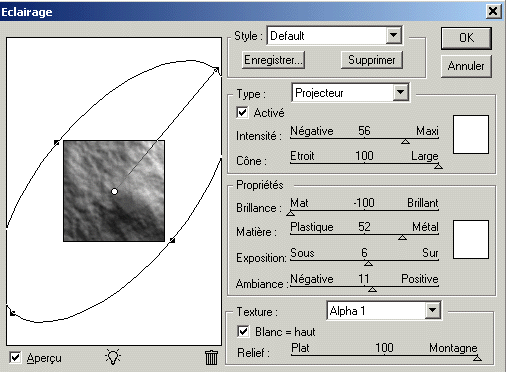Viewport: 506px width, 372px height.
Task: Click the Relief slider thumb
Action: [477, 358]
